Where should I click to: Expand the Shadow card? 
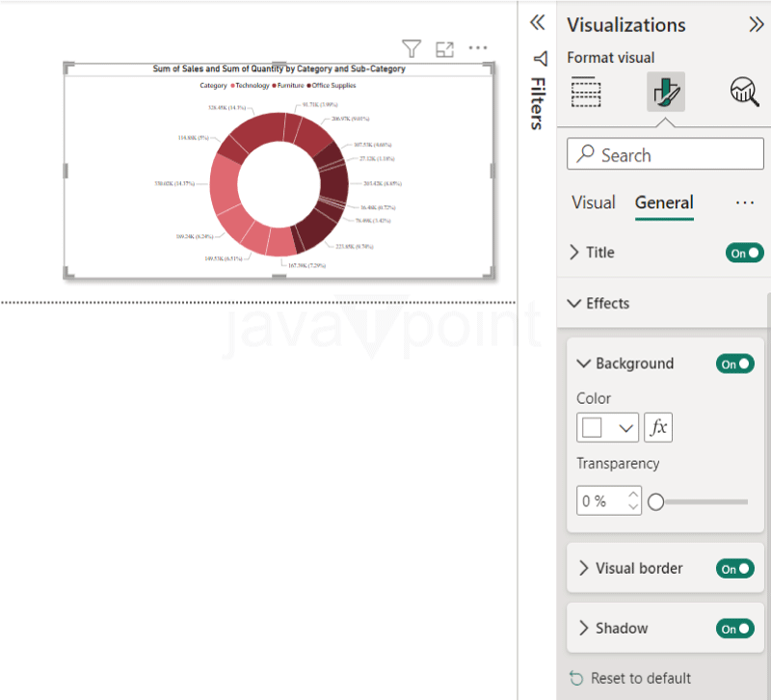583,628
